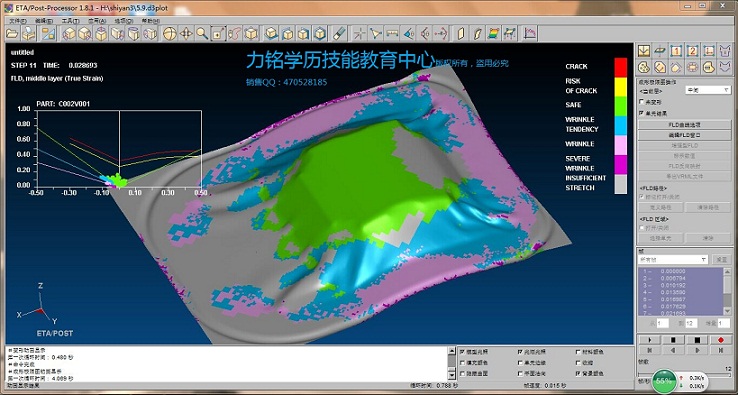Enable the 隐藏曲面 hidden surface checkbox
Image resolution: width=738 pixels, height=395 pixels.
pyautogui.click(x=462, y=374)
